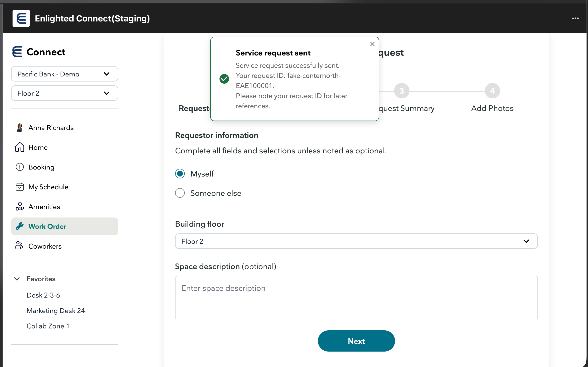The width and height of the screenshot is (588, 367).
Task: Open the Pacific Bank - Demo dropdown
Action: [64, 74]
